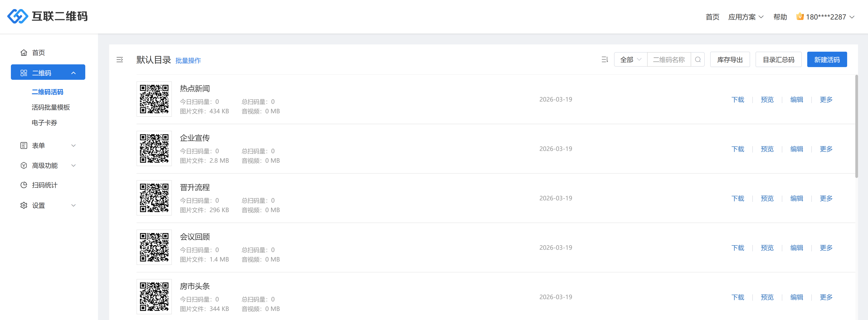This screenshot has width=868, height=320.
Task: Click the sidebar collapse icon beside 默认目录
Action: tap(120, 60)
